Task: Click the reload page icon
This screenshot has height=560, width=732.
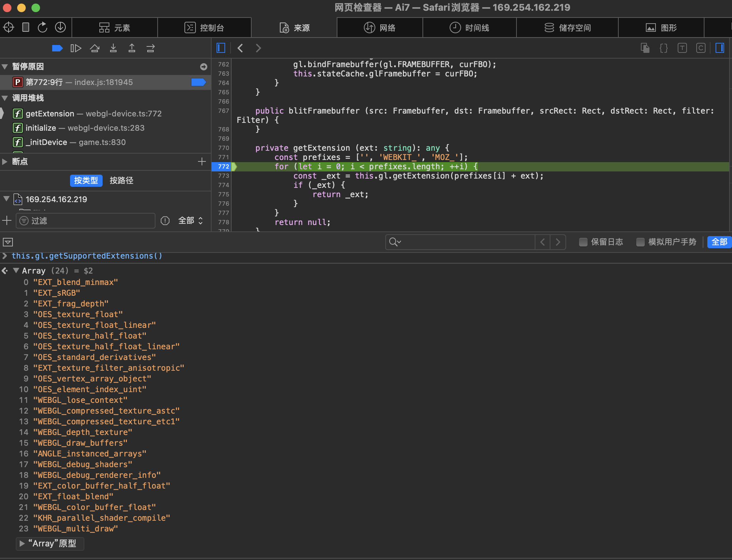Action: (43, 27)
